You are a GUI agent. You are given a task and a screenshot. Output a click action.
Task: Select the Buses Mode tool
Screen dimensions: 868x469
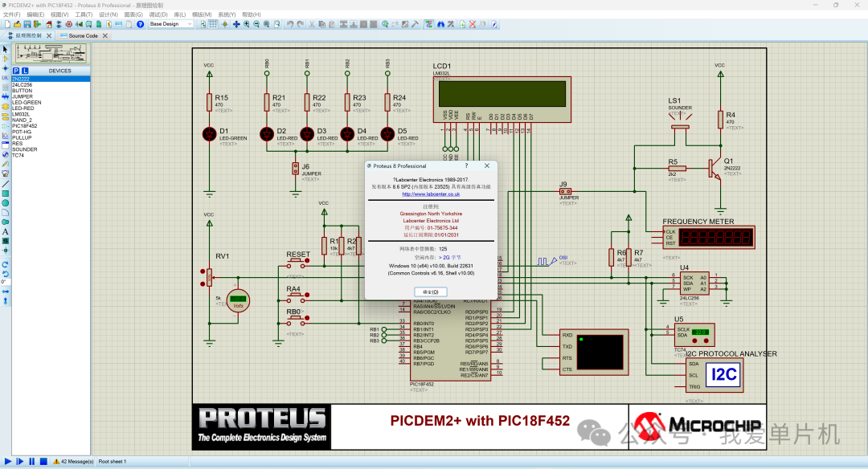coord(6,97)
